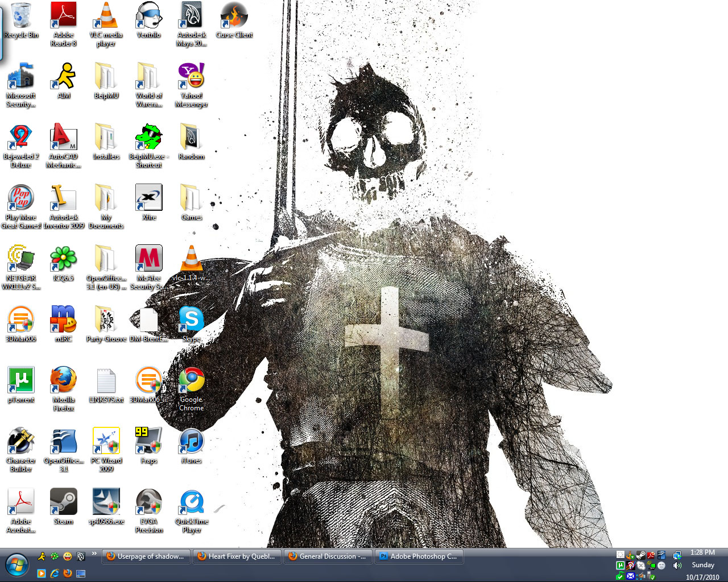Open the Curse Client shortcut

[234, 17]
